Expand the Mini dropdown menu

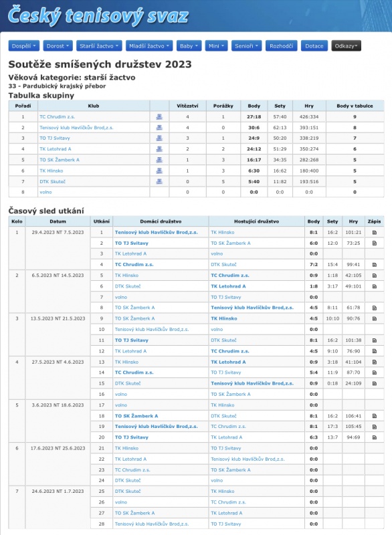[216, 45]
